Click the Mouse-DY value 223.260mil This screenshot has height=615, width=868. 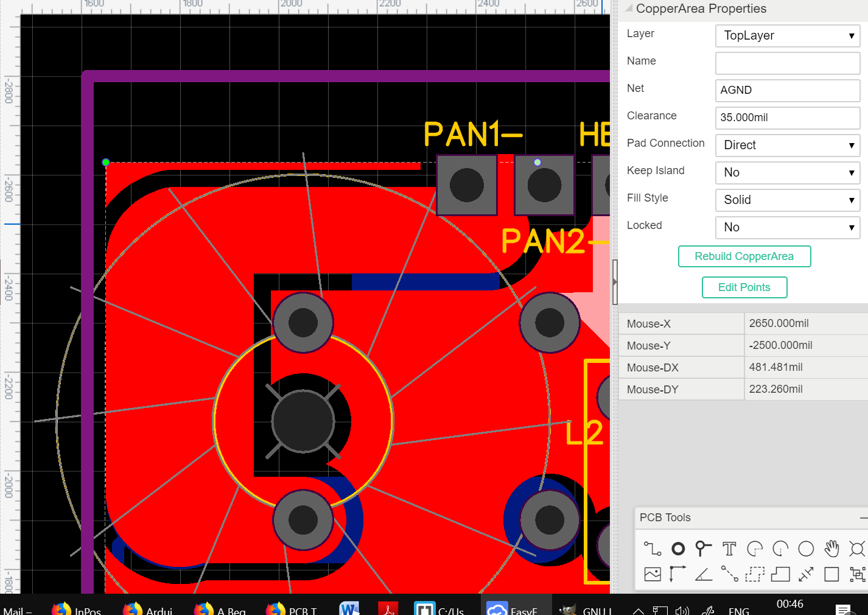776,389
